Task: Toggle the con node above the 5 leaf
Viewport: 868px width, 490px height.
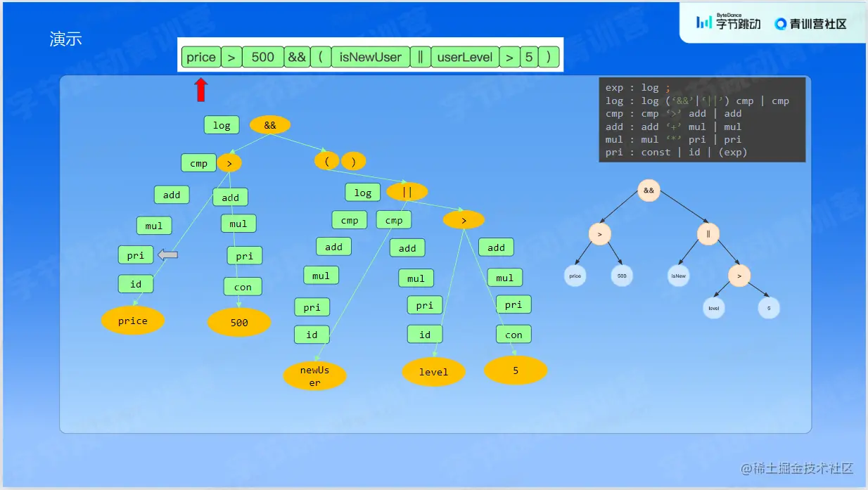Action: pos(513,334)
